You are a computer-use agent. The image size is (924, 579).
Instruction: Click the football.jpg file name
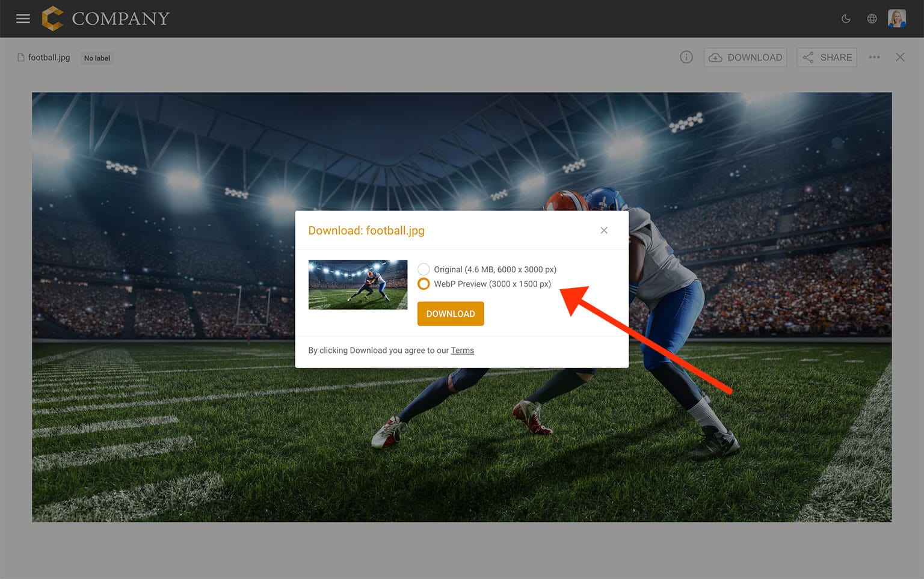click(x=49, y=58)
